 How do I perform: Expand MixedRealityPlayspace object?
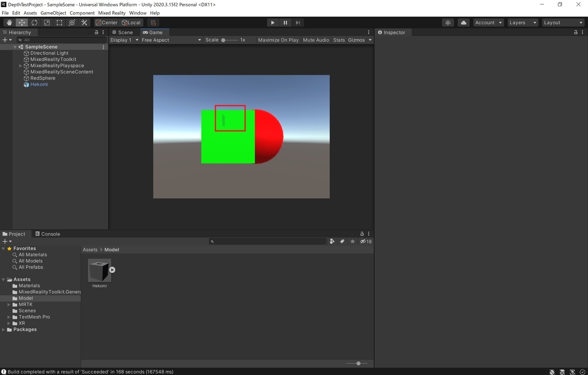[x=21, y=66]
